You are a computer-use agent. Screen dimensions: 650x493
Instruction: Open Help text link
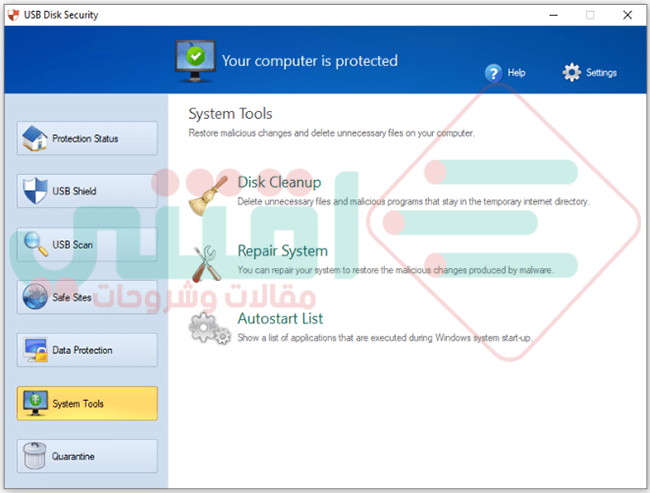pos(517,73)
